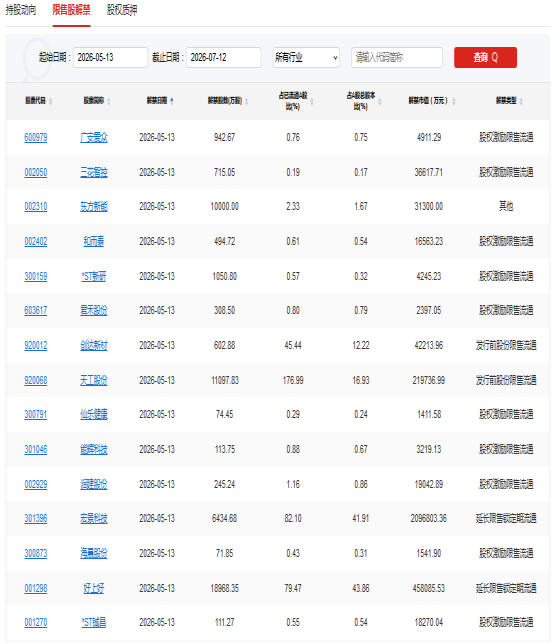The image size is (557, 643).
Task: Open stock code link 301396
Action: (x=36, y=519)
